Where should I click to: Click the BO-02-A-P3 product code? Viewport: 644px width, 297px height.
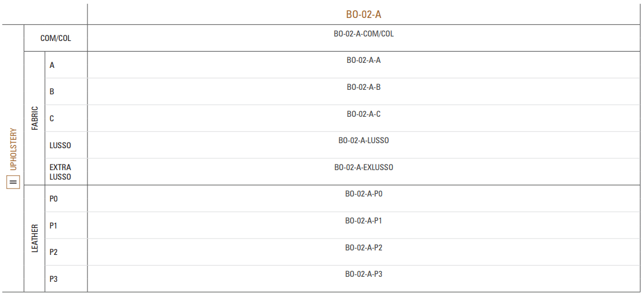364,274
